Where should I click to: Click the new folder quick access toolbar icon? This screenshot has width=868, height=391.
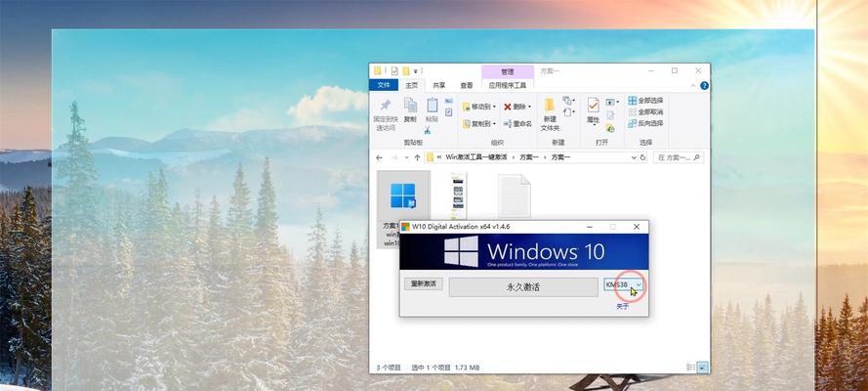pos(406,71)
